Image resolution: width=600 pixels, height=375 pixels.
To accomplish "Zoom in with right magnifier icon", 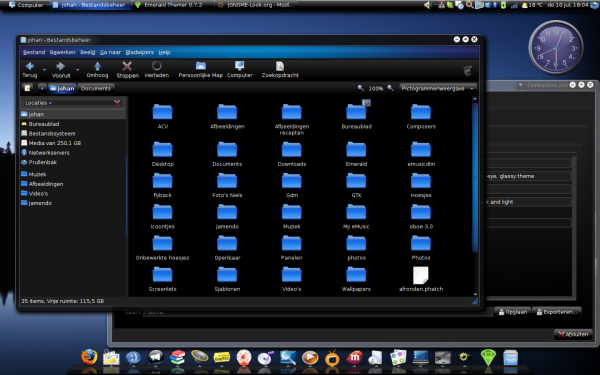I will point(390,88).
